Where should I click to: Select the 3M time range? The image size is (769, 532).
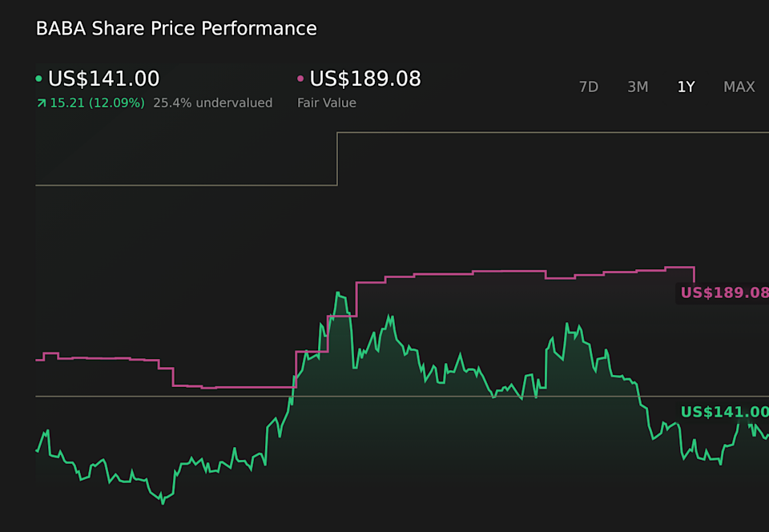(x=638, y=87)
